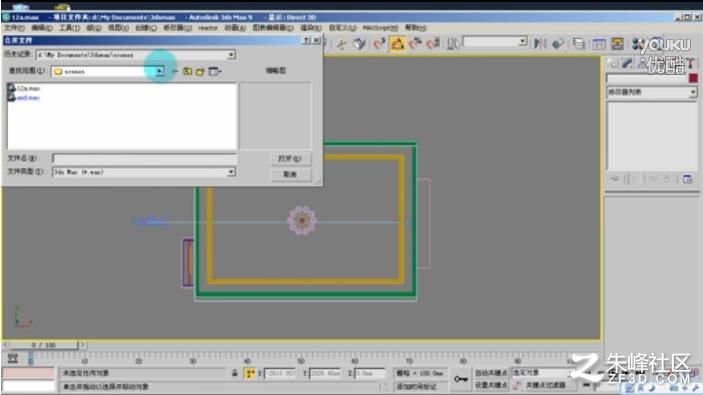Click the Open button in dialog

click(291, 159)
